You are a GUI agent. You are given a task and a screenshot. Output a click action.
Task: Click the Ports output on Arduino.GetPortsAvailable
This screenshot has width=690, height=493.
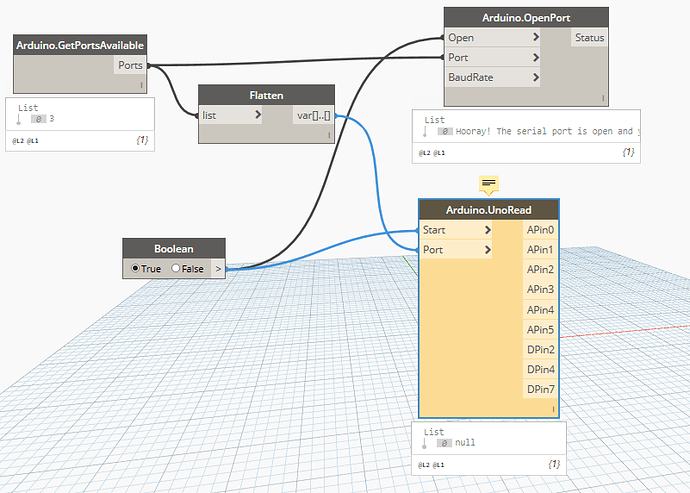point(130,65)
